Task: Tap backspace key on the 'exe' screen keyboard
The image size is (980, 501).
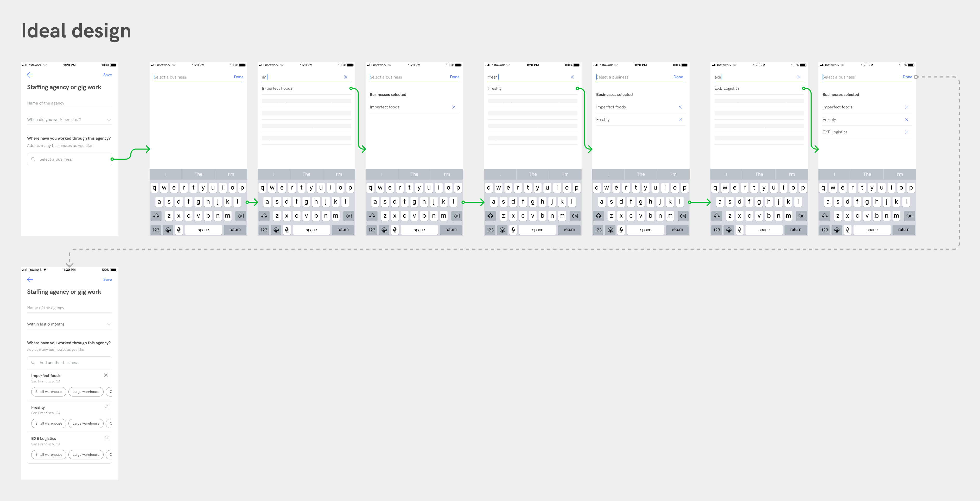Action: pos(801,216)
